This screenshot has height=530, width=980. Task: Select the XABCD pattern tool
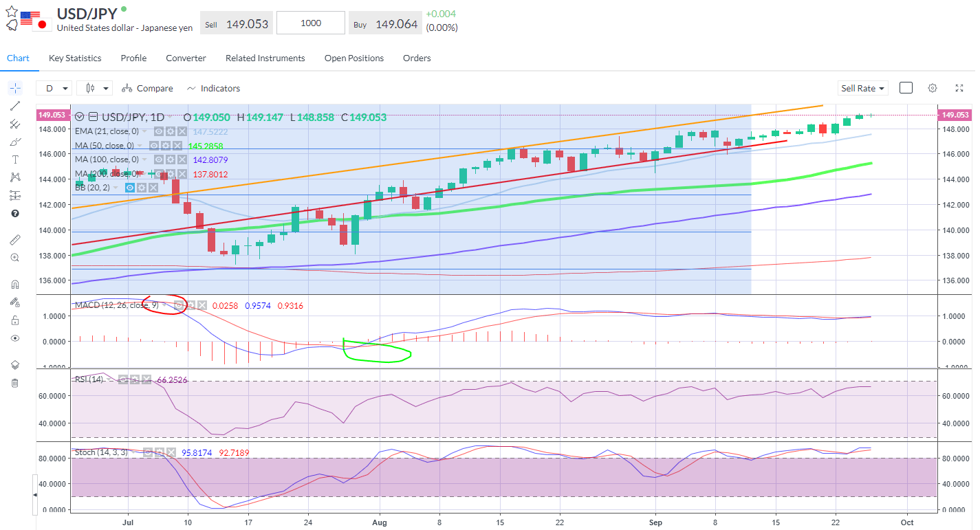(15, 177)
